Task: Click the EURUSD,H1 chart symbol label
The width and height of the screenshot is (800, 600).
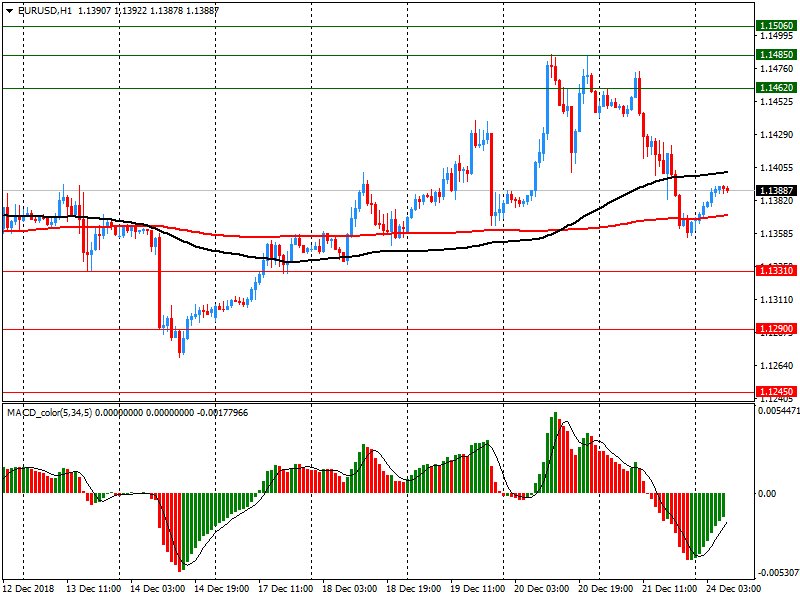Action: pos(45,10)
